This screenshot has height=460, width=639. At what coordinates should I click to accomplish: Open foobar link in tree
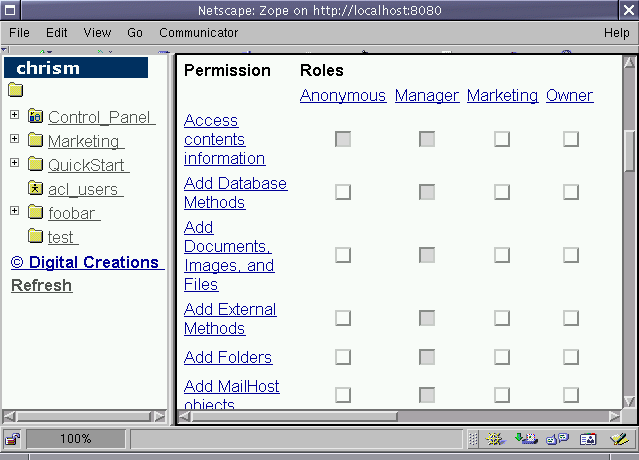coord(74,213)
